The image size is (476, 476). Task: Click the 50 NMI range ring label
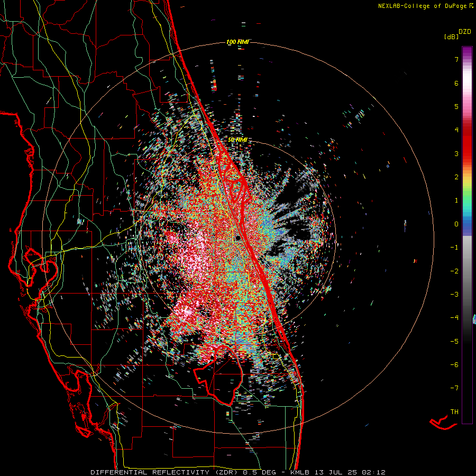click(237, 140)
